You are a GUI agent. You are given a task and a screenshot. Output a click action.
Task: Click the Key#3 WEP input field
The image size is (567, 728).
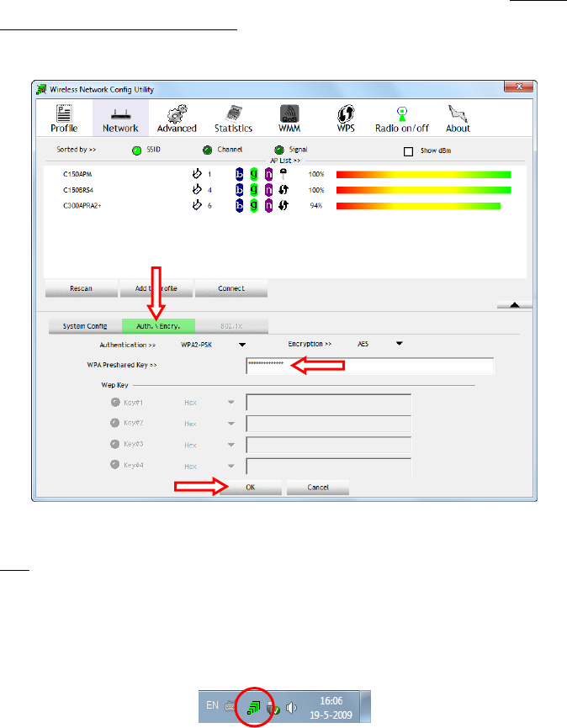click(329, 445)
